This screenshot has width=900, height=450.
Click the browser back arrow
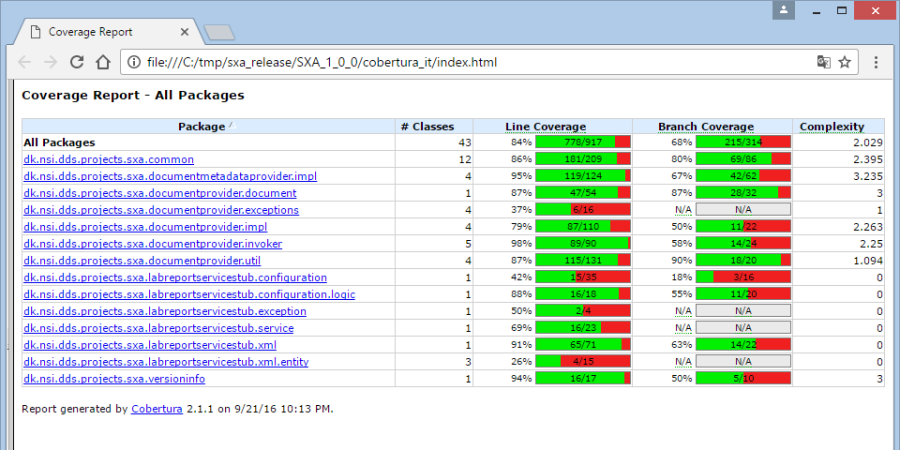click(x=22, y=62)
